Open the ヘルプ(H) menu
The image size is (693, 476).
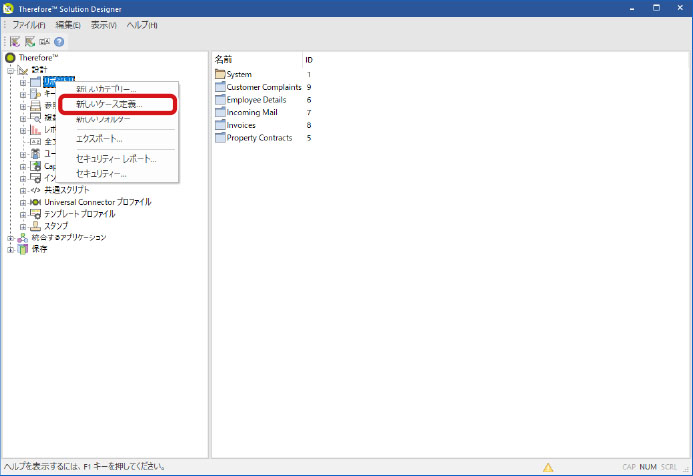coord(142,24)
